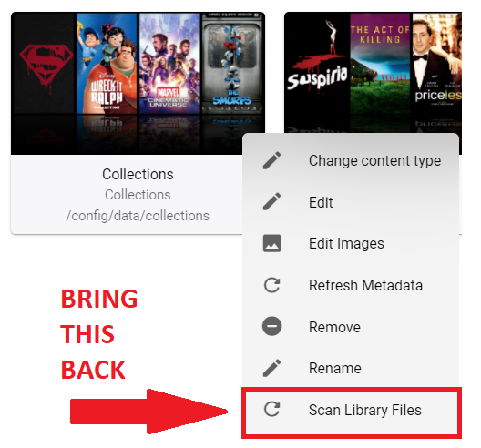Click the pencil icon beside Change content type
The width and height of the screenshot is (481, 448).
pyautogui.click(x=271, y=160)
